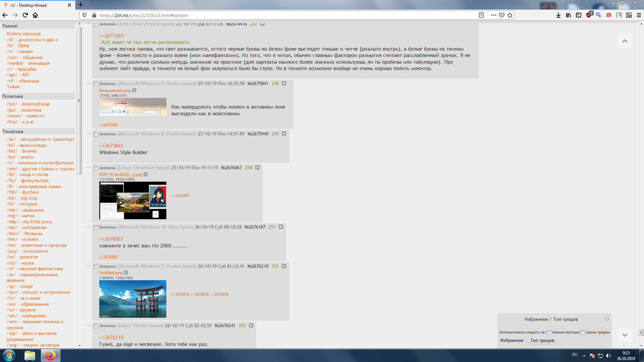Open the Firefox downloads panel

558,15
